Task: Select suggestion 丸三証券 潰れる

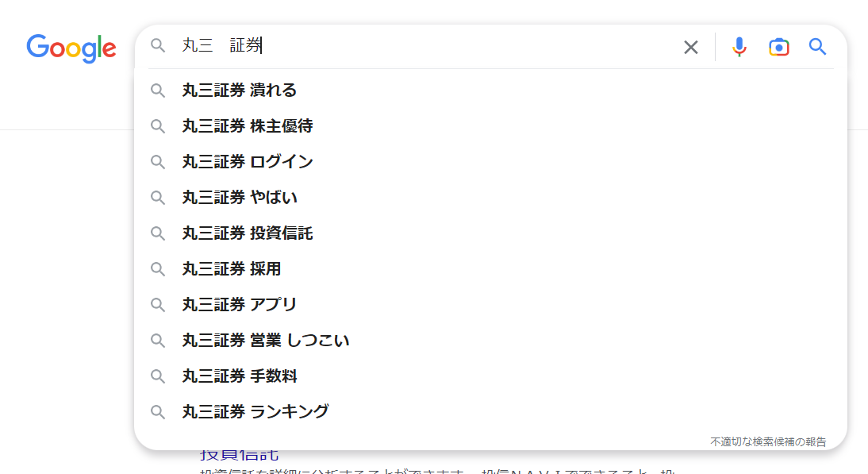Action: click(x=490, y=91)
